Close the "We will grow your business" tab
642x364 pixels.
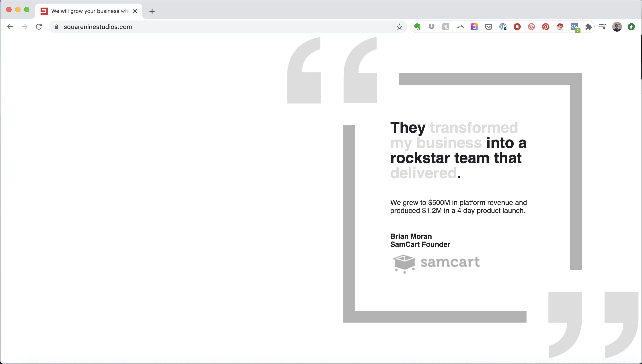(135, 11)
